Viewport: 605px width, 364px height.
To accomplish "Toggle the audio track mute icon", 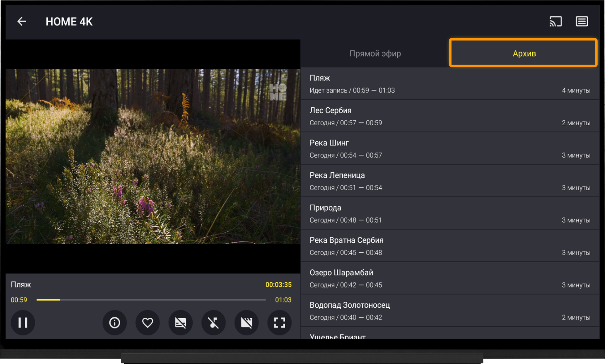I will tap(214, 323).
